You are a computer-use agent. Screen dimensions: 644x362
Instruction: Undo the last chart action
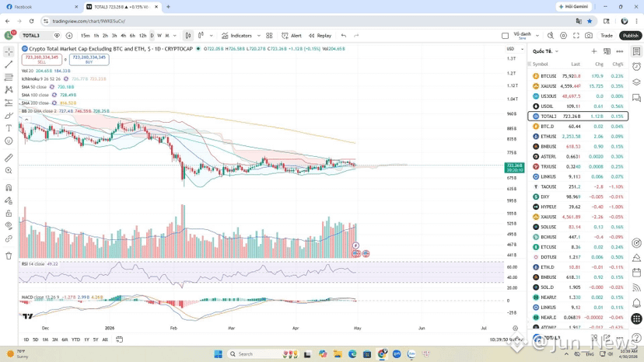point(344,36)
